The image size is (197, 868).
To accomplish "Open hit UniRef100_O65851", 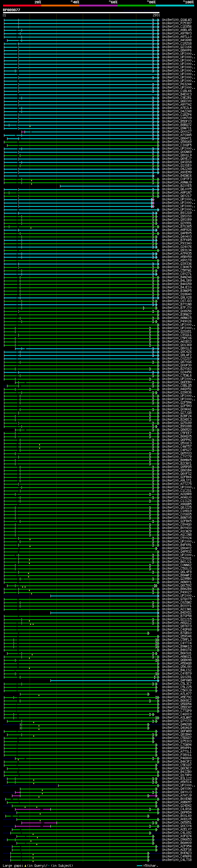I will tap(177, 822).
